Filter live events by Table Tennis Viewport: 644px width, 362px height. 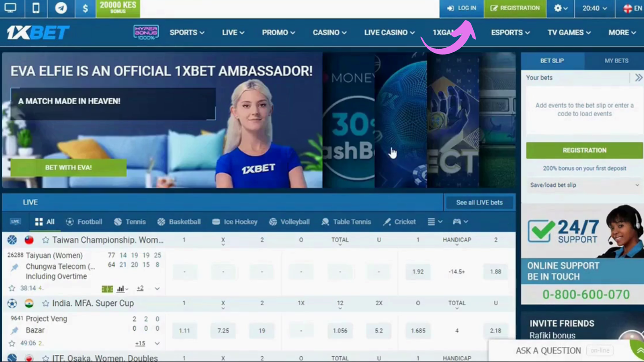[x=346, y=222]
